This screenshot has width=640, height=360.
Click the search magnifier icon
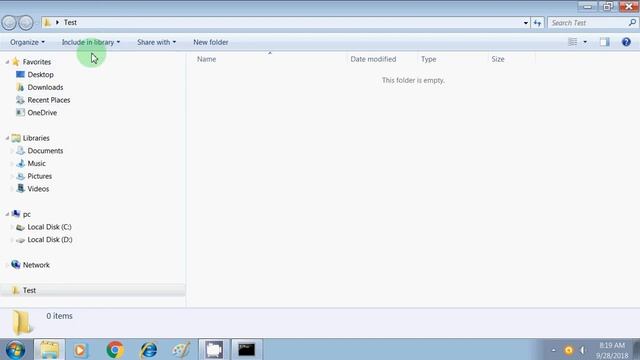pyautogui.click(x=632, y=23)
